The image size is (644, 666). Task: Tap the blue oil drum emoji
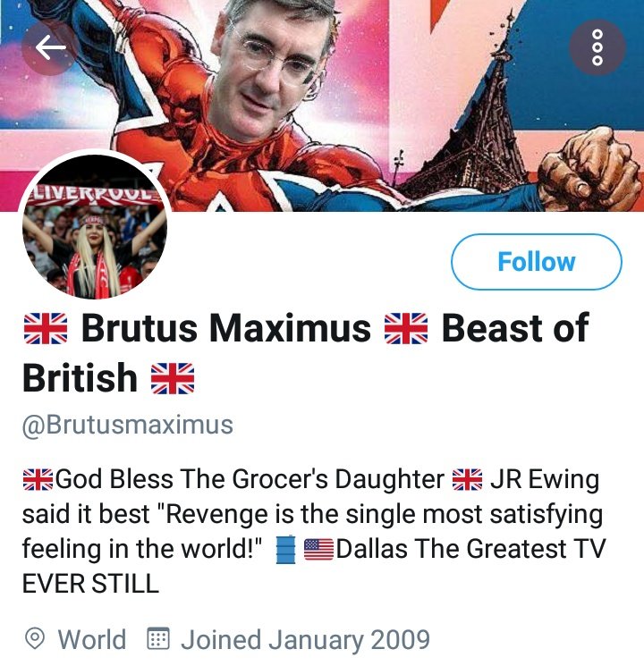285,550
